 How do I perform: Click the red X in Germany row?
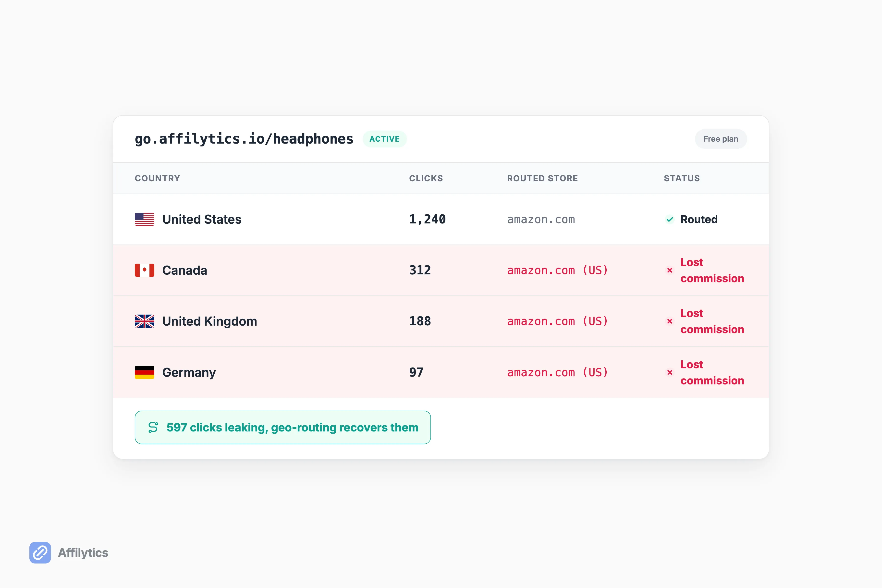[670, 372]
